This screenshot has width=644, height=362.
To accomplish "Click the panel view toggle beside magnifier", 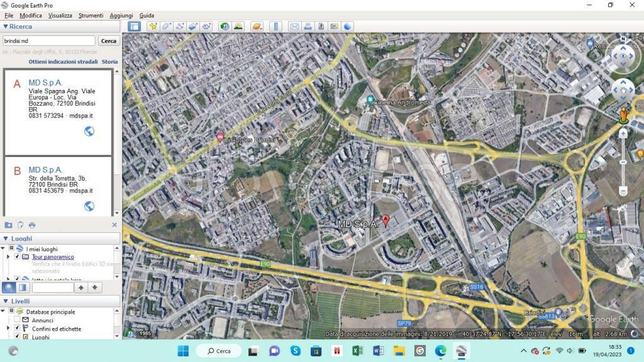I will coord(23,288).
